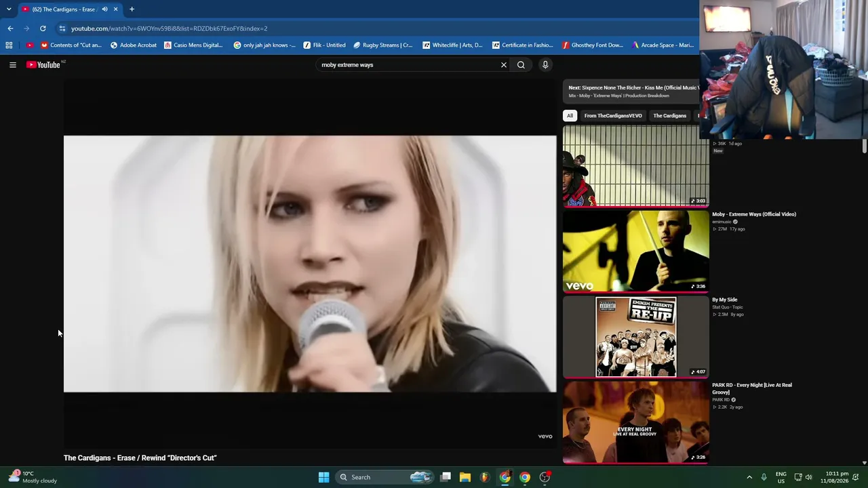Click the taskbar Search box
868x488 pixels.
(384, 477)
